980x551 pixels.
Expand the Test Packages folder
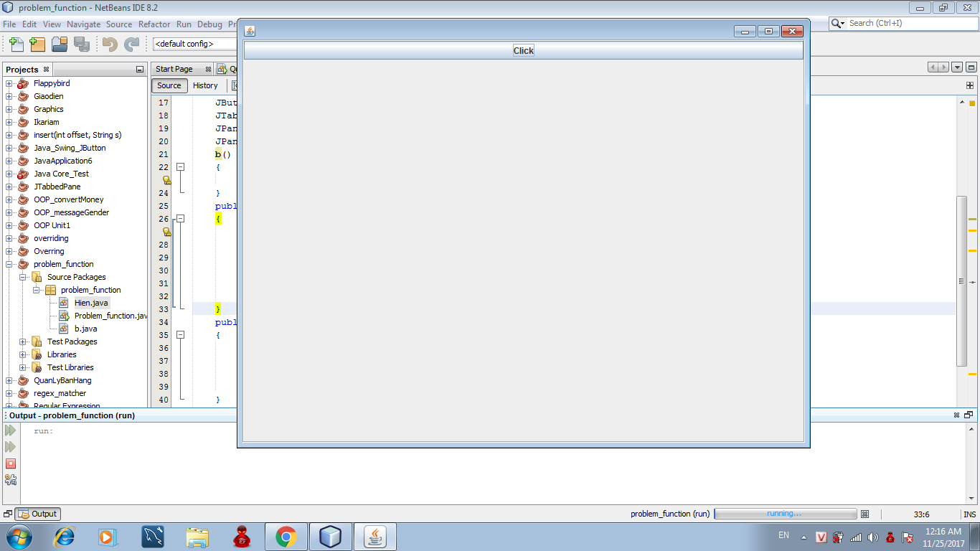point(23,342)
